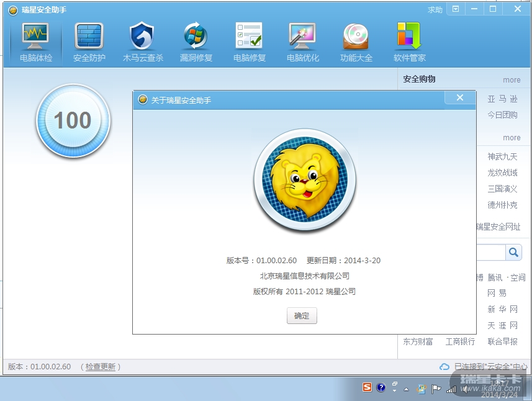Screen dimensions: 532x401
Task: Open the 联合早报 link
Action: (x=502, y=341)
